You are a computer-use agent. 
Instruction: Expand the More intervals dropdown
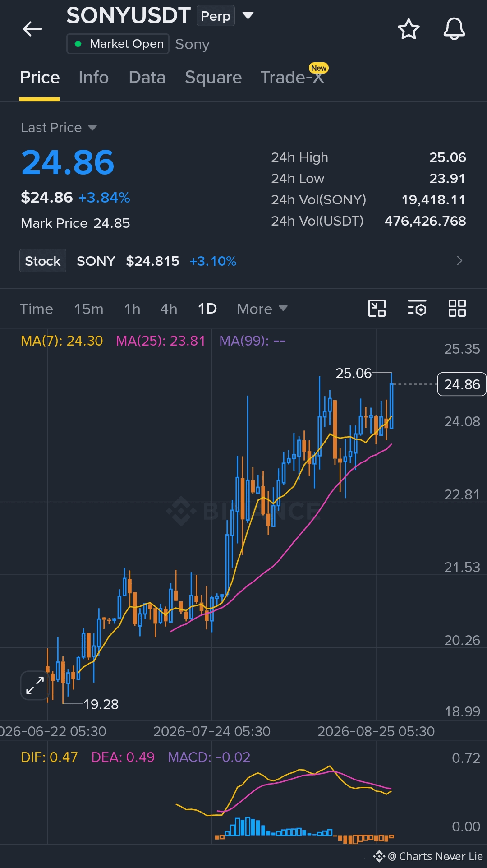(262, 309)
